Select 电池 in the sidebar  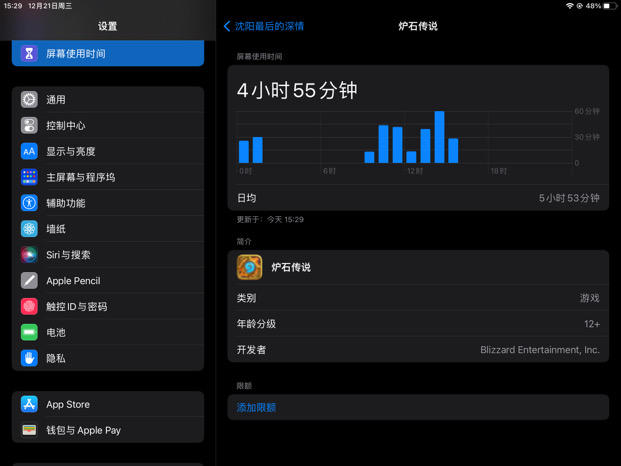coord(108,332)
